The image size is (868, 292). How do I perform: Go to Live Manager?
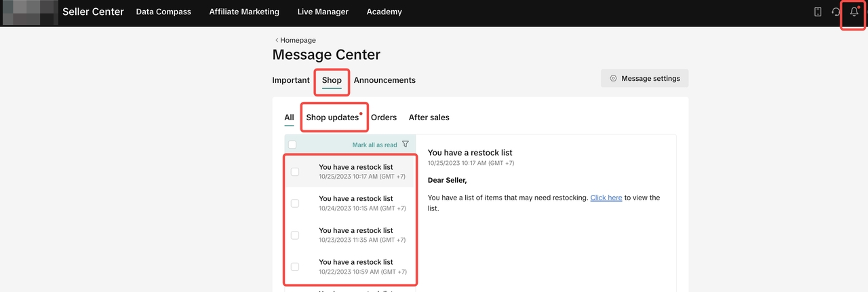click(323, 12)
